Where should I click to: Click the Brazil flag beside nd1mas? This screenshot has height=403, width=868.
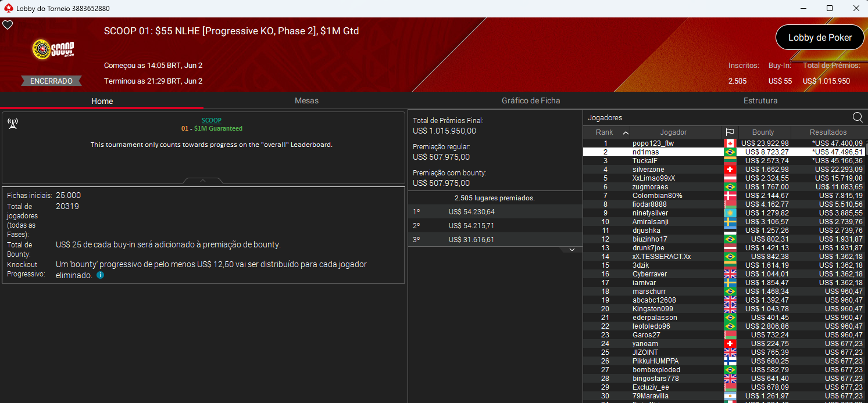(730, 152)
